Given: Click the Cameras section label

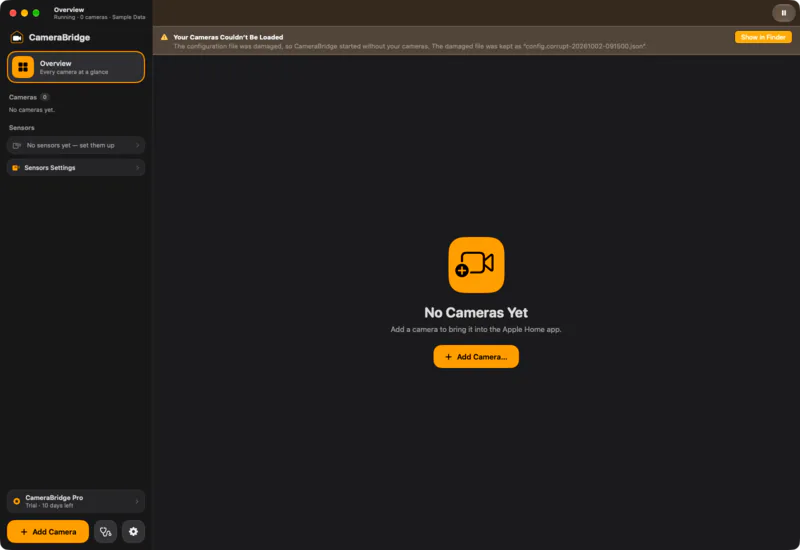Looking at the screenshot, I should coord(22,97).
